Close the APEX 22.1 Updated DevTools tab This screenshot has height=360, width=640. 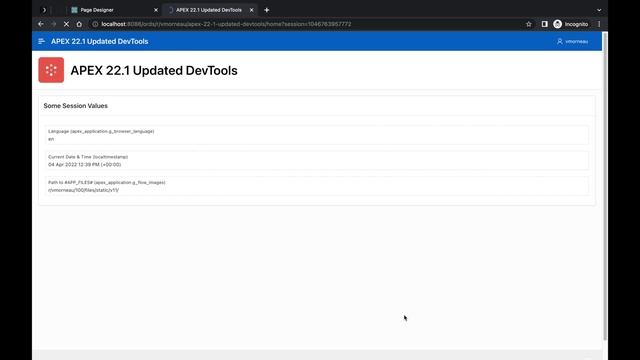tap(251, 10)
